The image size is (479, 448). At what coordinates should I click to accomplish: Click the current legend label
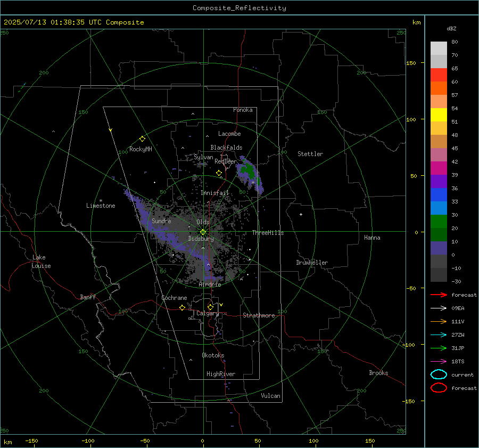(x=463, y=375)
